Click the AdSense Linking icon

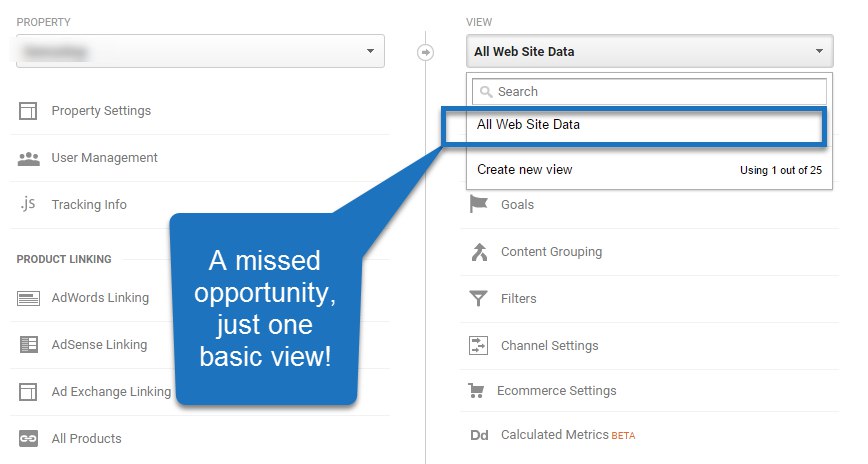[28, 345]
